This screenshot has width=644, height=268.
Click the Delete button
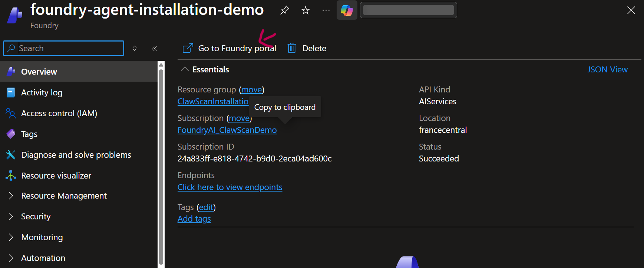[x=307, y=48]
